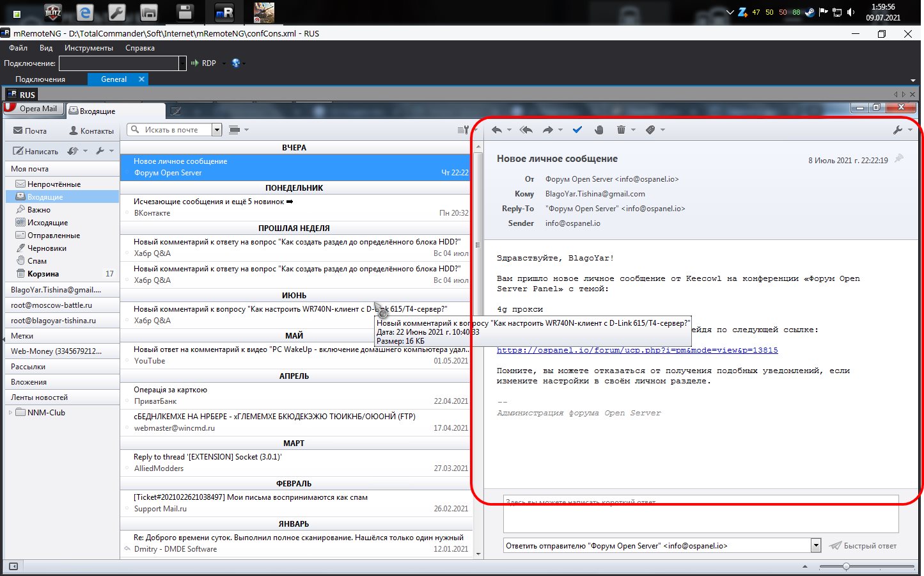Select the Отправленные folder
The image size is (924, 576).
[62, 236]
